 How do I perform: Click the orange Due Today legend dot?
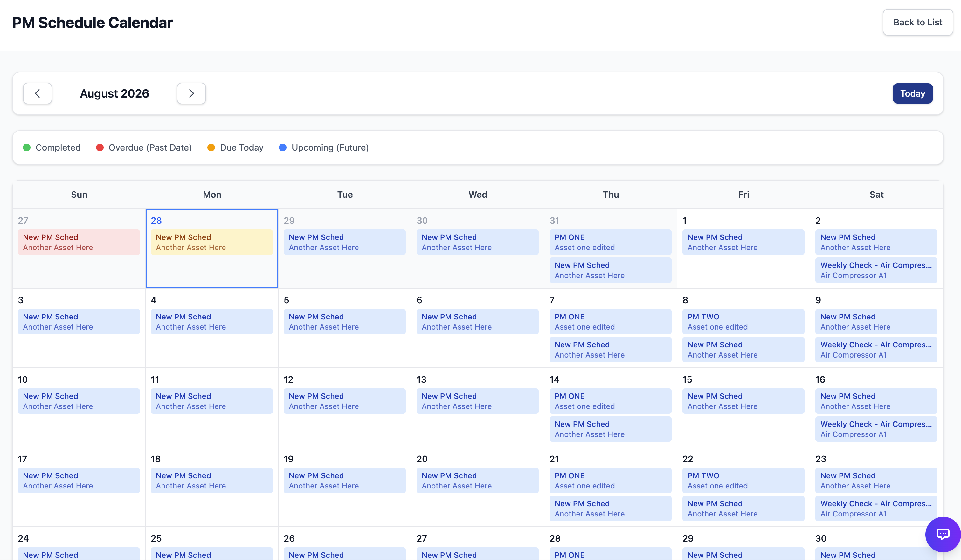pos(211,147)
